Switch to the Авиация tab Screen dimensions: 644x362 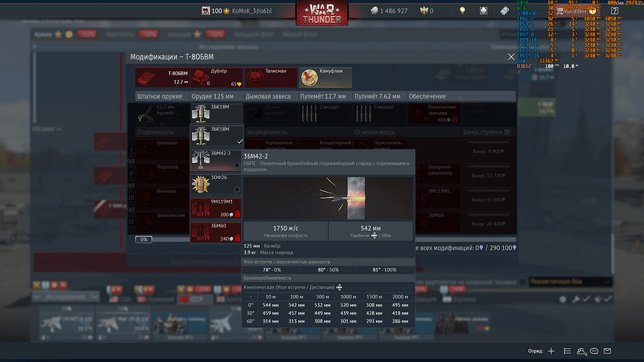pyautogui.click(x=178, y=35)
